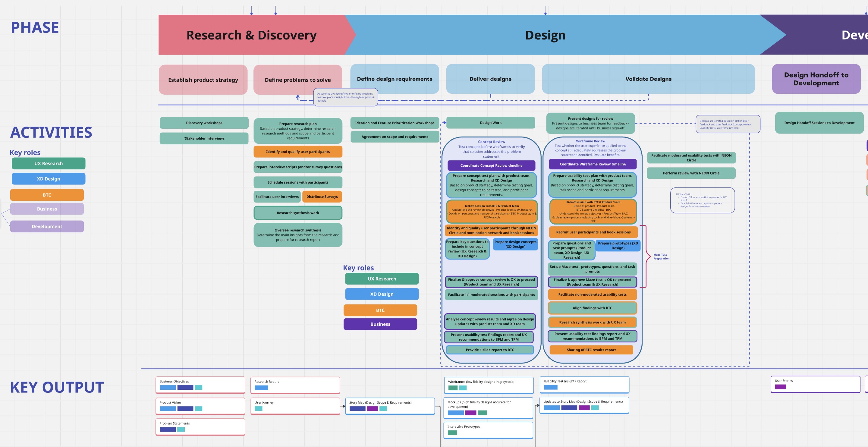
Task: Select the Research & Discovery phase arrow
Action: [x=251, y=35]
